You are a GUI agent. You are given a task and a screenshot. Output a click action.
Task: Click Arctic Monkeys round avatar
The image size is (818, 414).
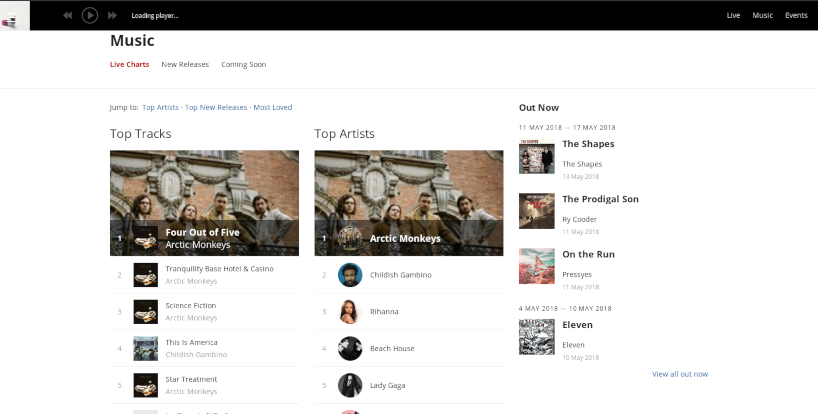[x=350, y=238]
